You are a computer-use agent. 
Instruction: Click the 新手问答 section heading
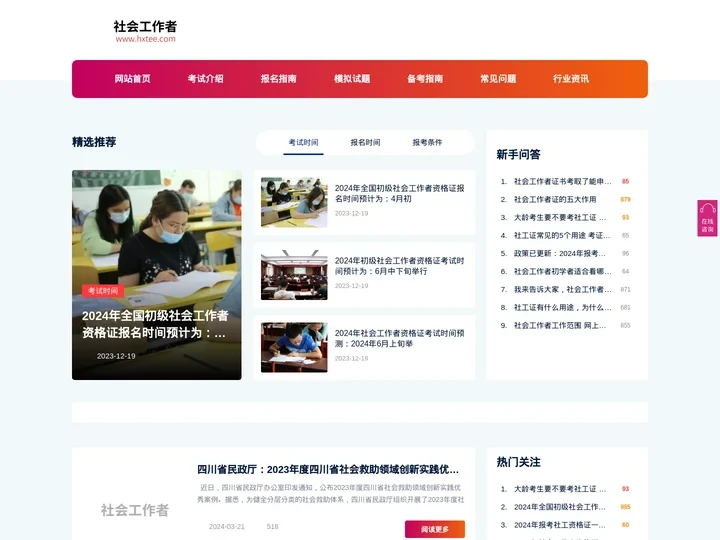pyautogui.click(x=518, y=154)
